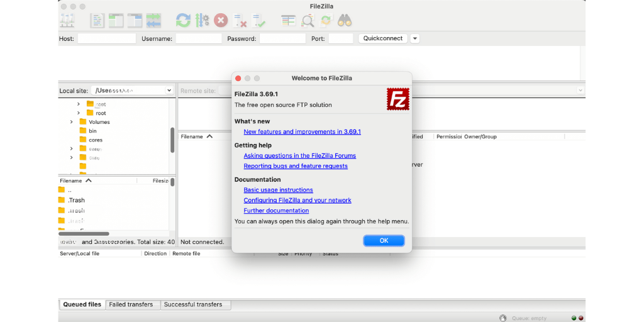Click the local tree vertical scrollbar
Screen dimensions: 644x322
[x=172, y=140]
